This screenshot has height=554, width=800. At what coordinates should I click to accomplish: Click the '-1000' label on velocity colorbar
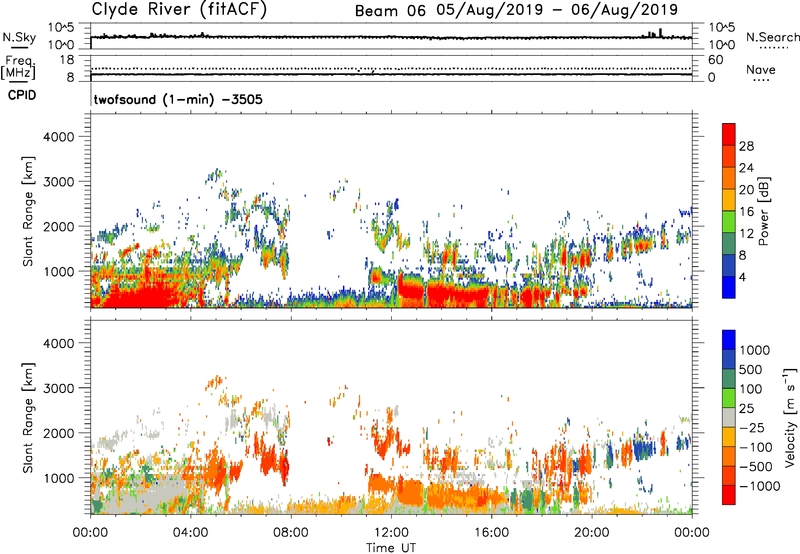(x=759, y=486)
